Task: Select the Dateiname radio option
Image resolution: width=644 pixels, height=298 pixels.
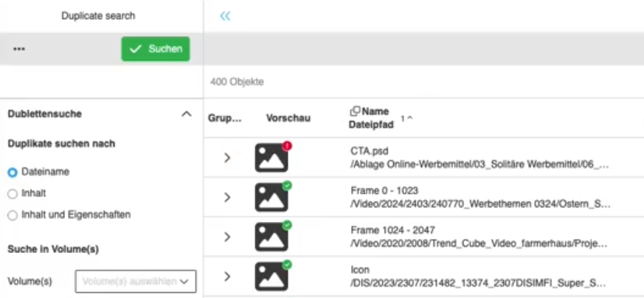Action: (x=13, y=173)
